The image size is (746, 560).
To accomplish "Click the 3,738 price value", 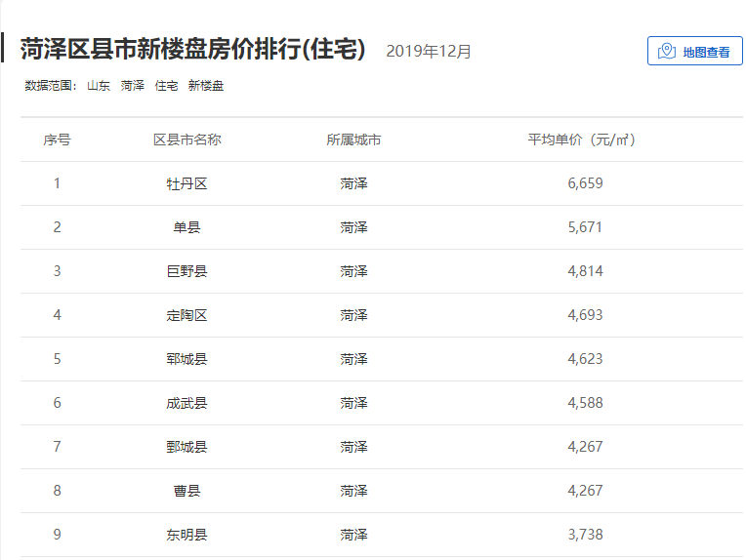I will (585, 535).
